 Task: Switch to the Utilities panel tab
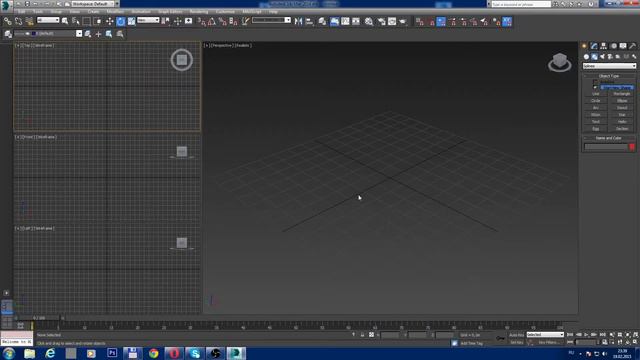(x=632, y=46)
